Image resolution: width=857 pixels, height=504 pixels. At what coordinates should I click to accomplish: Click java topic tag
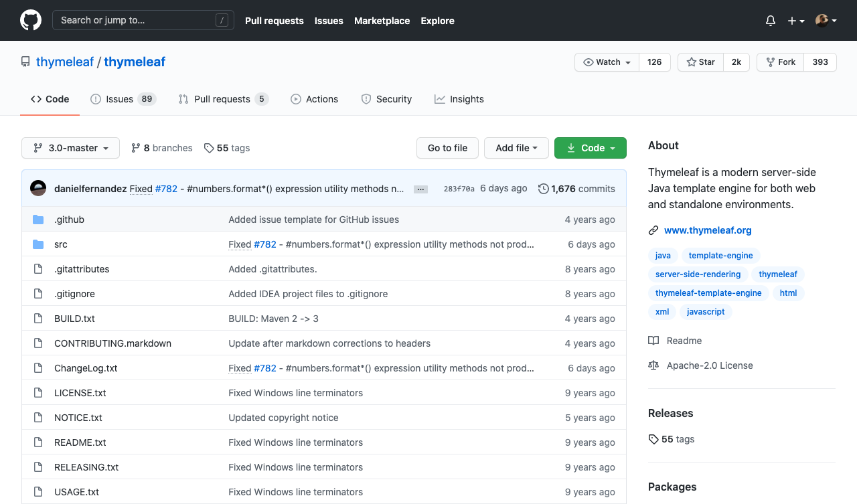click(663, 256)
